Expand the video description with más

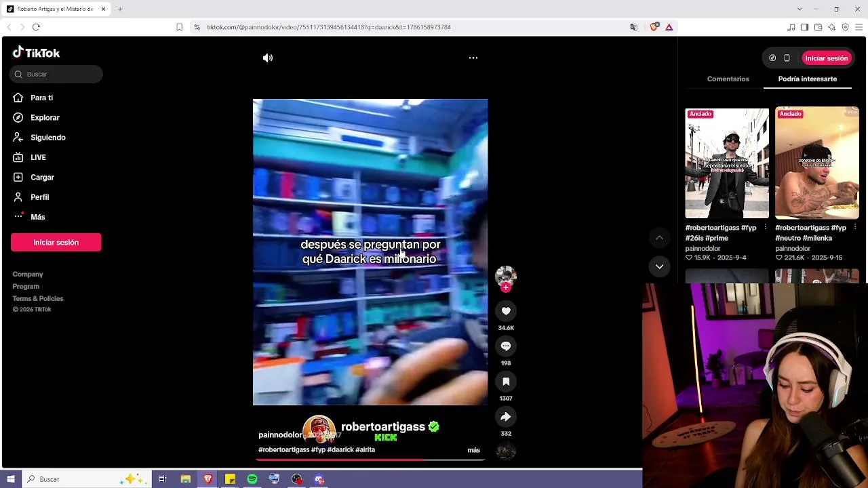(473, 450)
